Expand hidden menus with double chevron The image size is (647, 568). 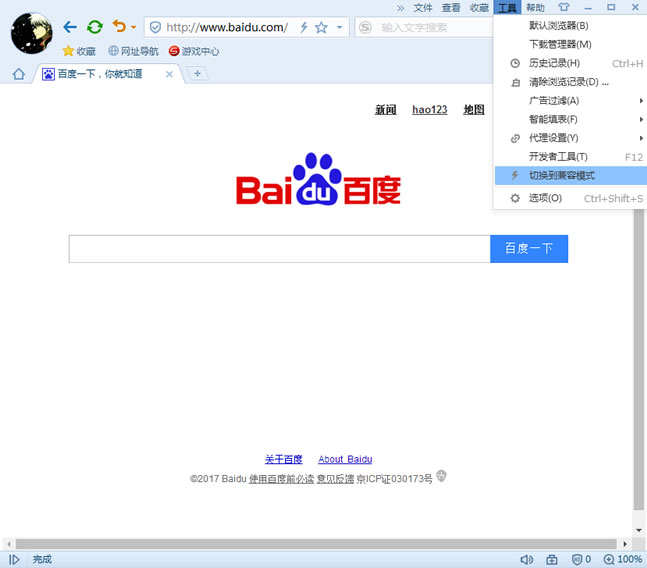coord(401,8)
